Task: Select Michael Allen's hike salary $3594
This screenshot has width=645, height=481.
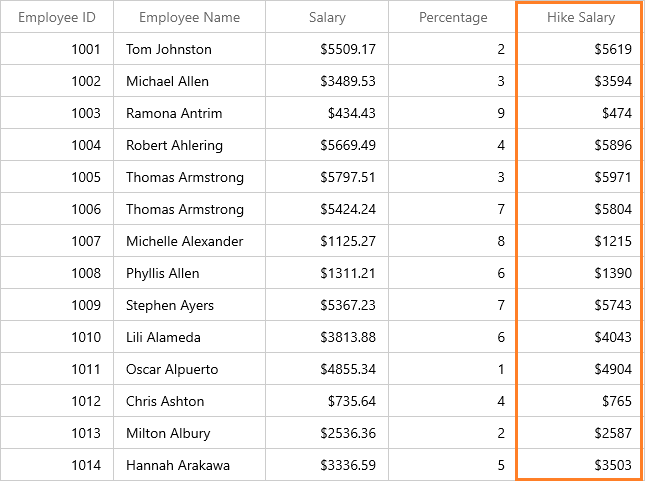Action: pyautogui.click(x=612, y=81)
